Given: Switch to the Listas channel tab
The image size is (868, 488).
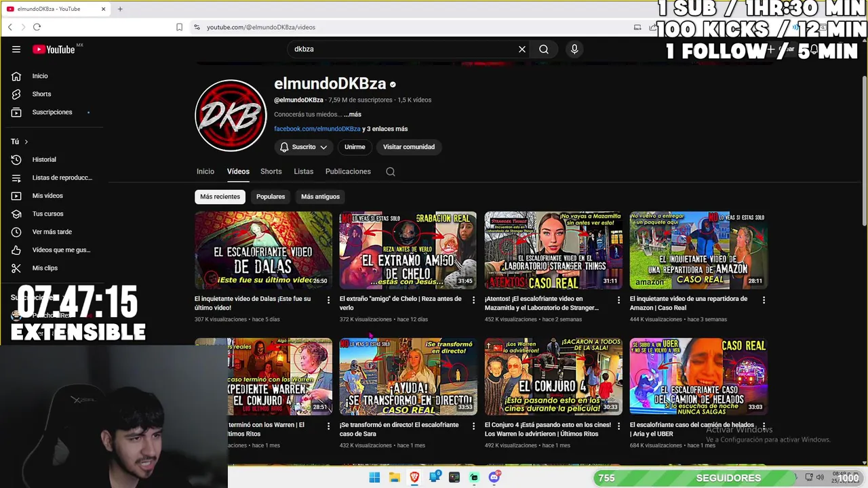Looking at the screenshot, I should coord(304,171).
